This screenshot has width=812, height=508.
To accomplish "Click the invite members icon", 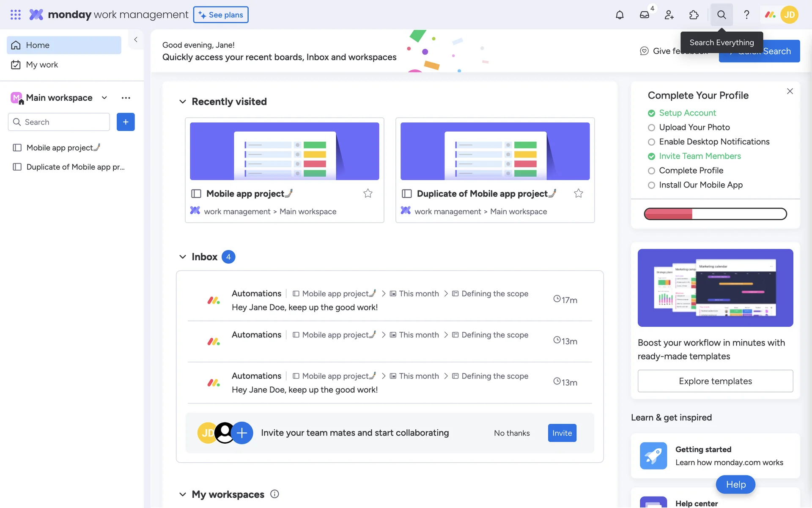I will click(669, 15).
